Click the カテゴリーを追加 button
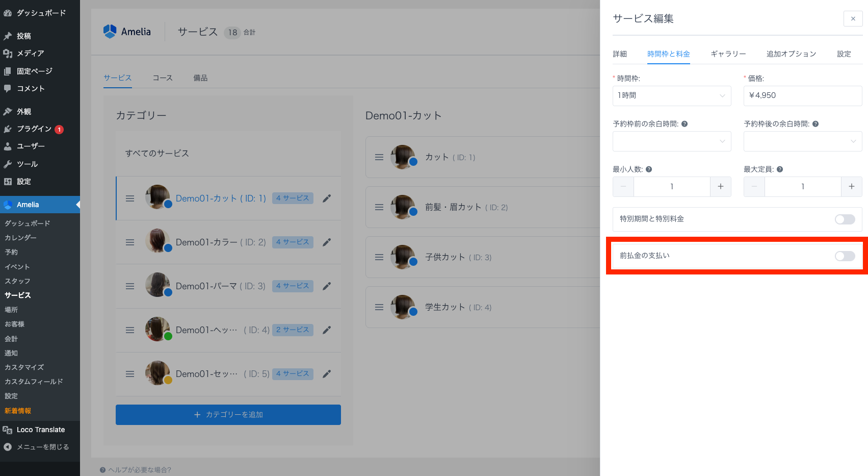The width and height of the screenshot is (868, 476). click(228, 415)
